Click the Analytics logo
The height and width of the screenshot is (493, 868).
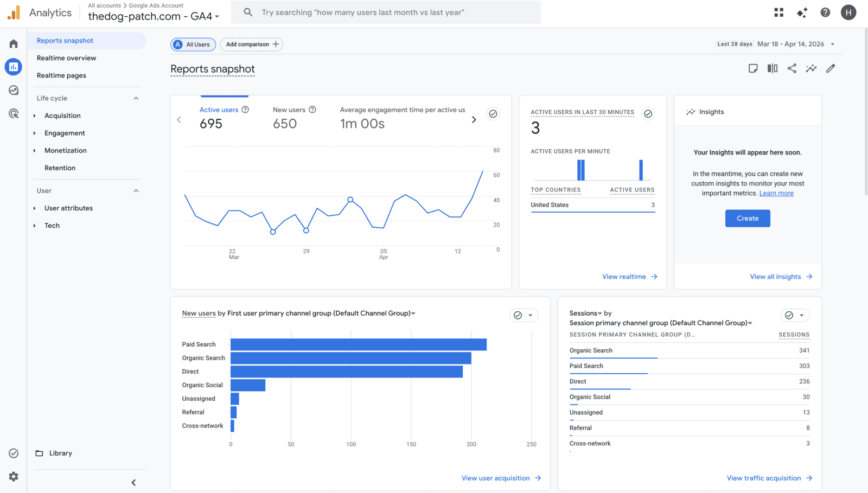coord(14,12)
